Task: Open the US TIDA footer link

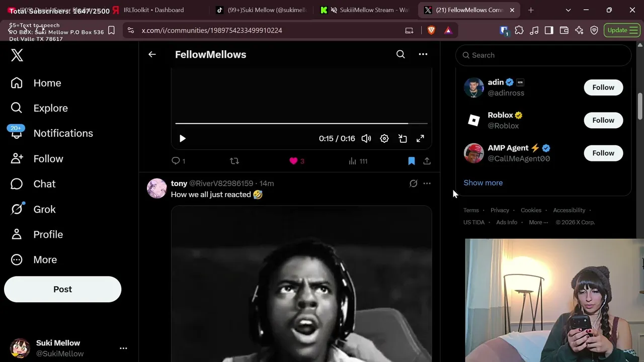Action: 474,222
